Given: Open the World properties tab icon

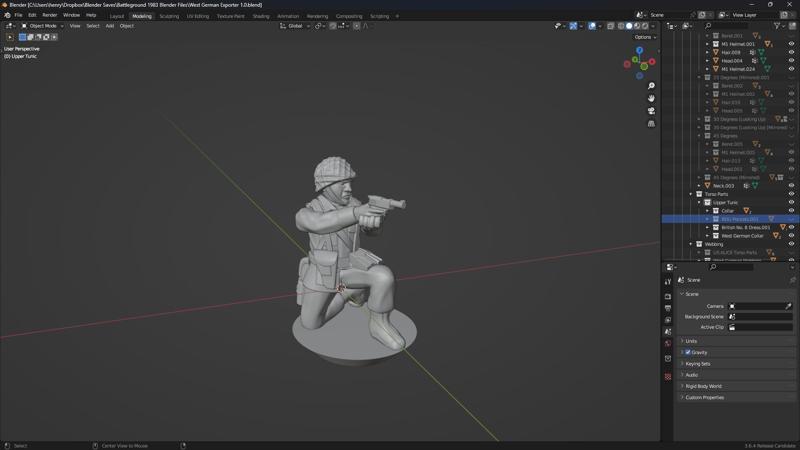Looking at the screenshot, I should click(668, 344).
